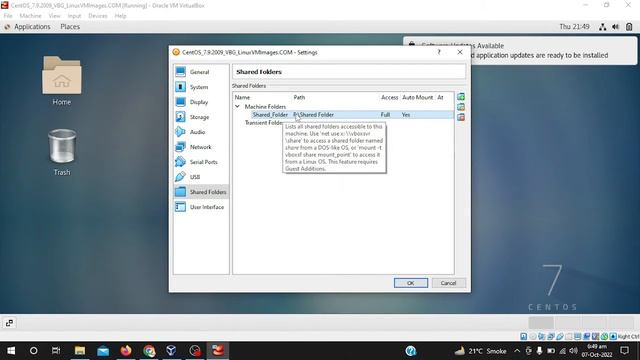Viewport: 640px width, 360px height.
Task: Open the VirtualBox Machine menu
Action: click(x=30, y=16)
